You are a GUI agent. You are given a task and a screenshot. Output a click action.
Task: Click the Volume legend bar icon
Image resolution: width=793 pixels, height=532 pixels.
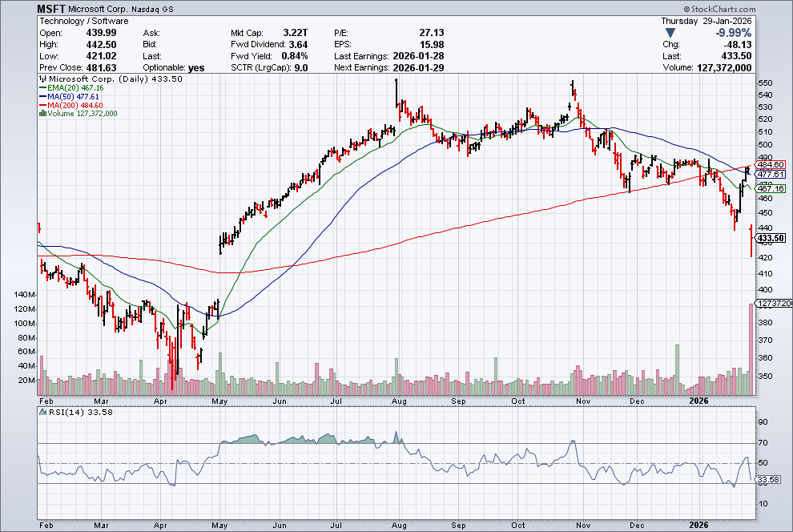tap(42, 114)
